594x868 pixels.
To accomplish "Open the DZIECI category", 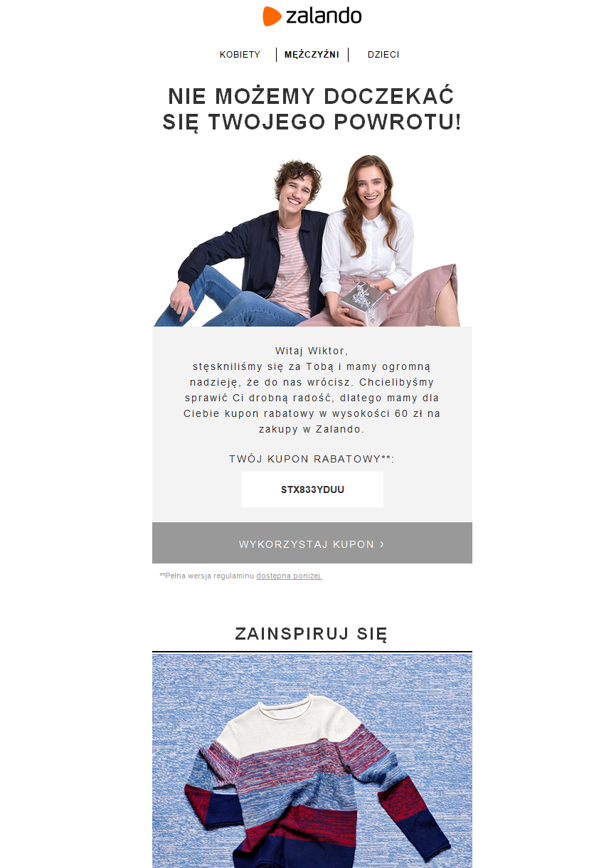I will [x=383, y=55].
